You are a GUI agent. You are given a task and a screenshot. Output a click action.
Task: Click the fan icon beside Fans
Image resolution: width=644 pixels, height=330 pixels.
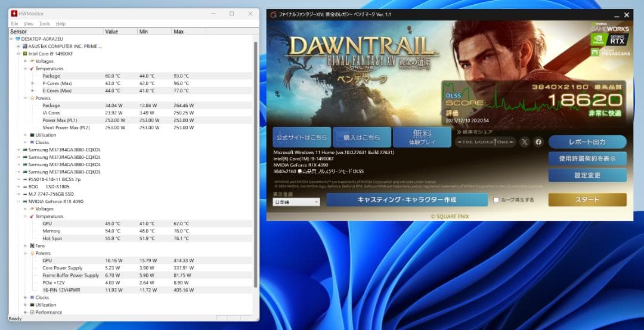[32, 246]
